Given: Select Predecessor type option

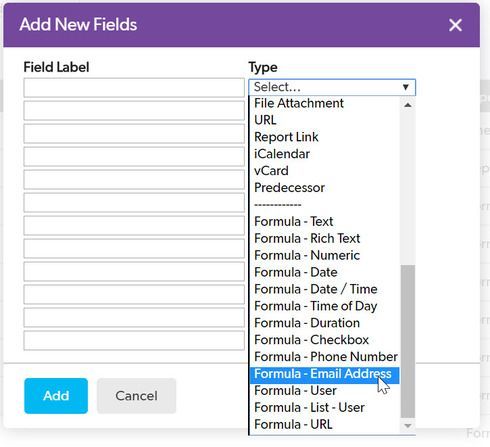Looking at the screenshot, I should coord(289,188).
